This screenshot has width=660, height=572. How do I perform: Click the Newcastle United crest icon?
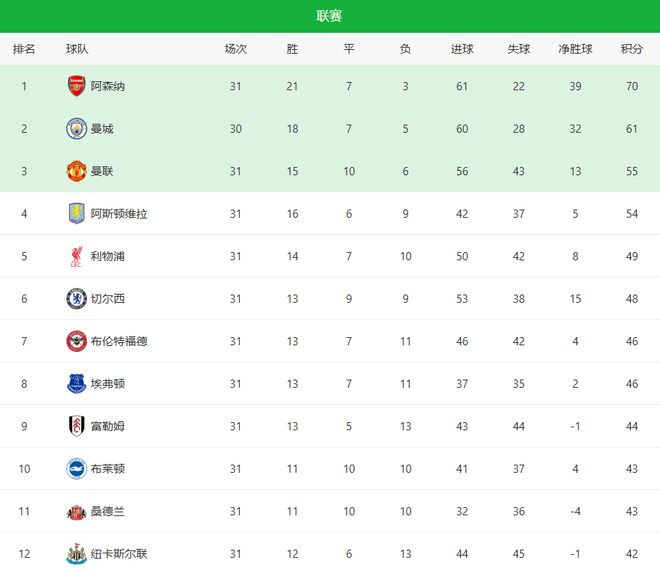click(x=76, y=553)
